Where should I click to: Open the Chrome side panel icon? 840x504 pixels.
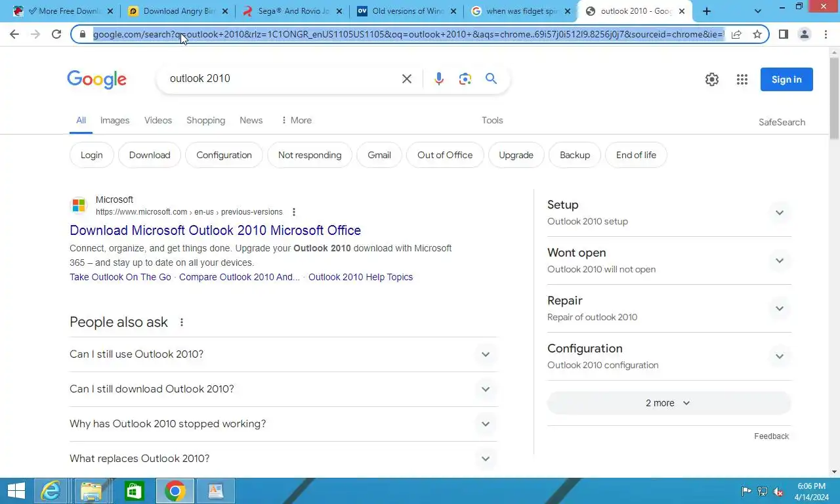(x=783, y=34)
